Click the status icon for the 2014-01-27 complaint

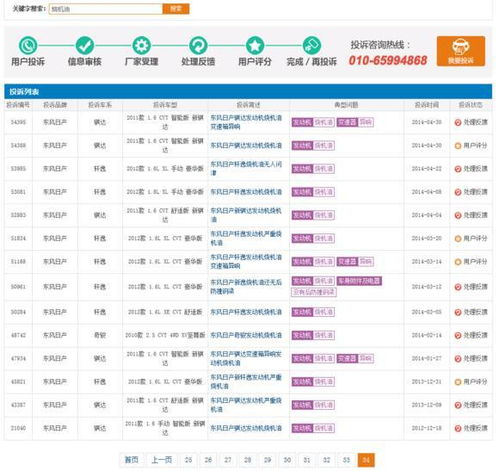[x=458, y=359]
